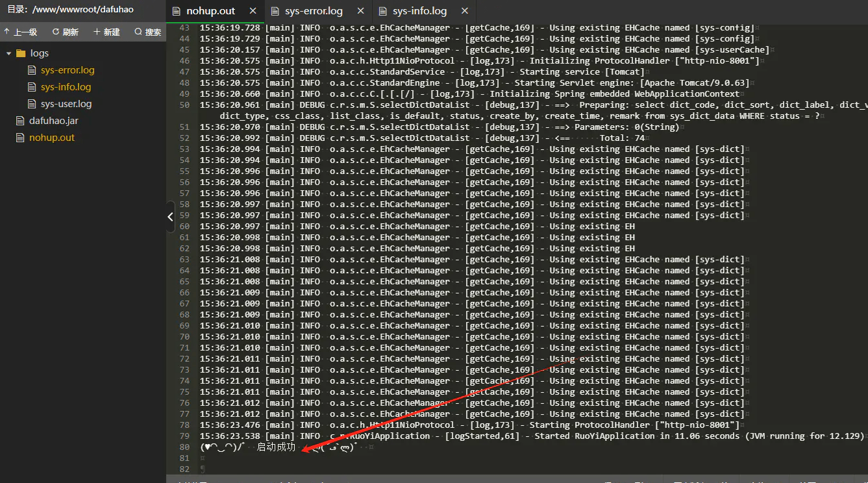The image size is (868, 483).
Task: Close the nohup.out tab
Action: (x=253, y=11)
